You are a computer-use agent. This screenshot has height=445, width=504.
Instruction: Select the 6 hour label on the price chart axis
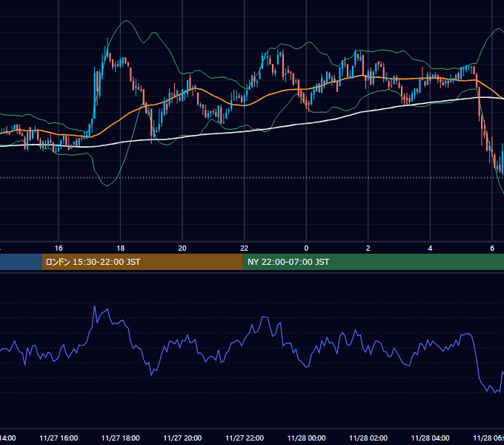point(492,248)
